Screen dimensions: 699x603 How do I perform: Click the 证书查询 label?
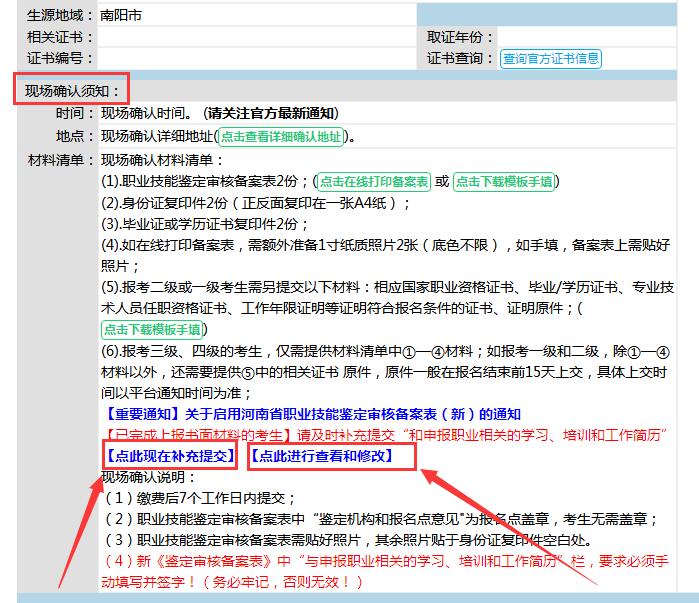(x=460, y=58)
